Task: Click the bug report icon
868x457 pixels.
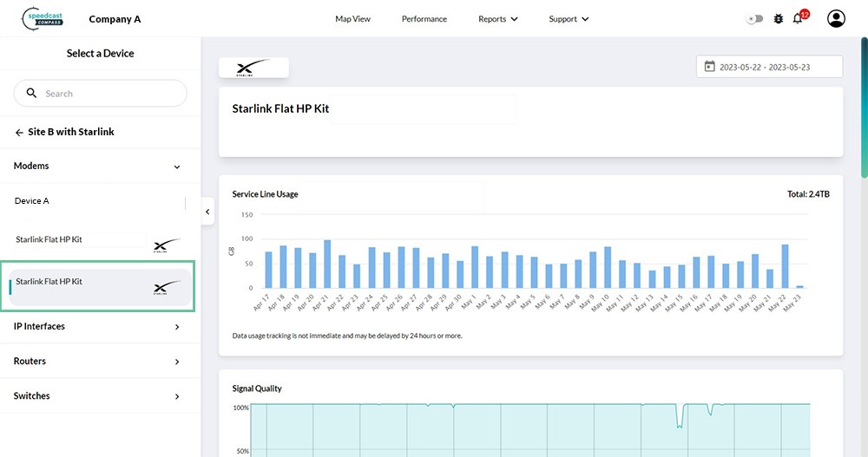Action: (779, 19)
